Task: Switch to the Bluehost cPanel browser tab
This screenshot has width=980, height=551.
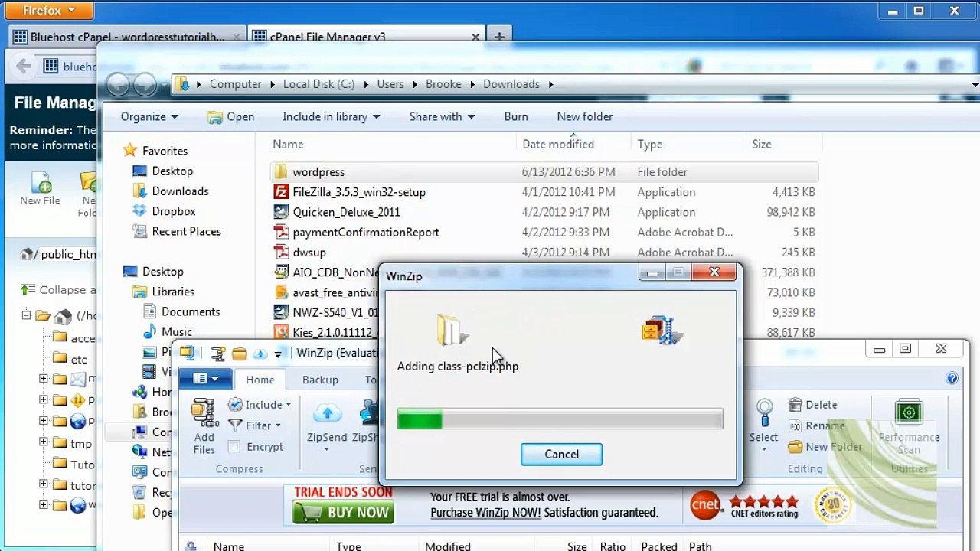Action: (128, 37)
